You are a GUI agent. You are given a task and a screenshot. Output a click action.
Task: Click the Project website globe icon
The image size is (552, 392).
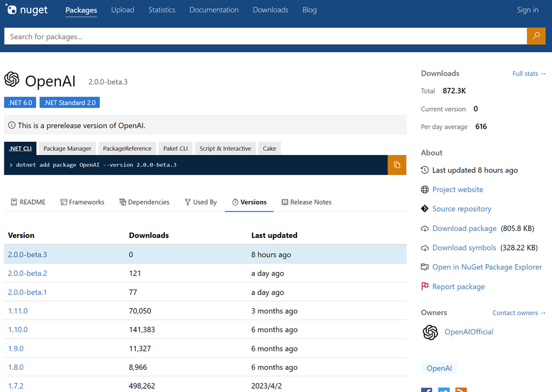tap(425, 190)
